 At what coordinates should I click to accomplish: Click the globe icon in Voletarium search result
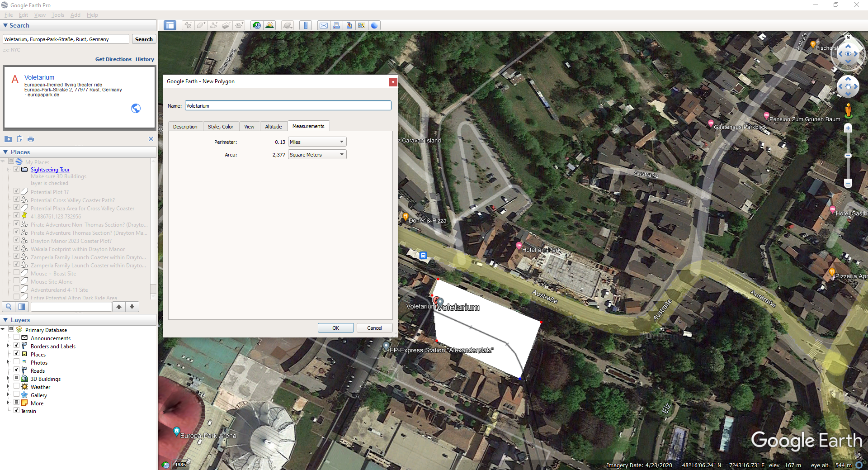click(136, 108)
